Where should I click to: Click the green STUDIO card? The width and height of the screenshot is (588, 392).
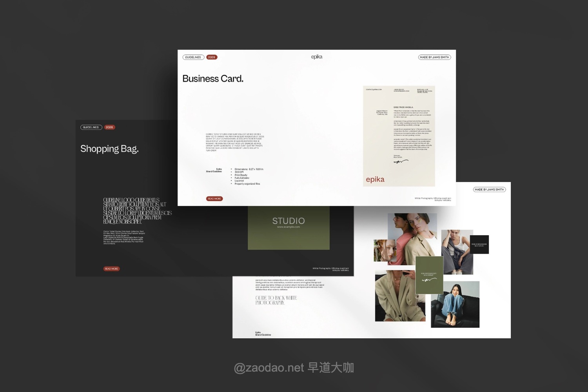289,228
